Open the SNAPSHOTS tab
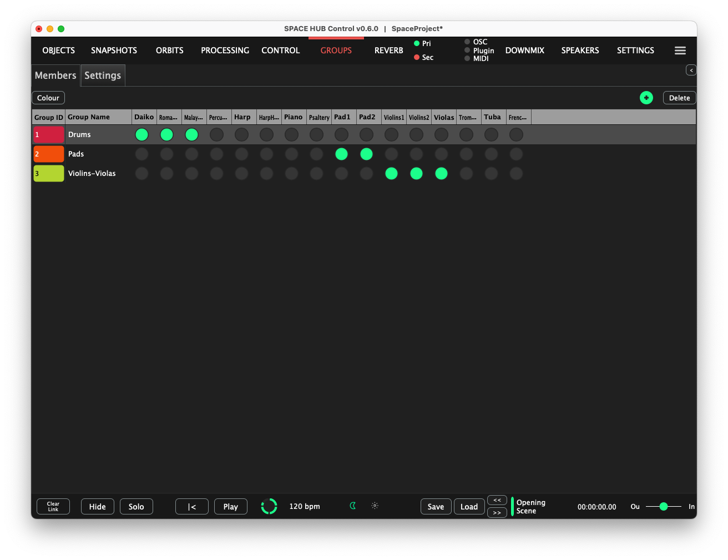Image resolution: width=728 pixels, height=560 pixels. (x=114, y=51)
